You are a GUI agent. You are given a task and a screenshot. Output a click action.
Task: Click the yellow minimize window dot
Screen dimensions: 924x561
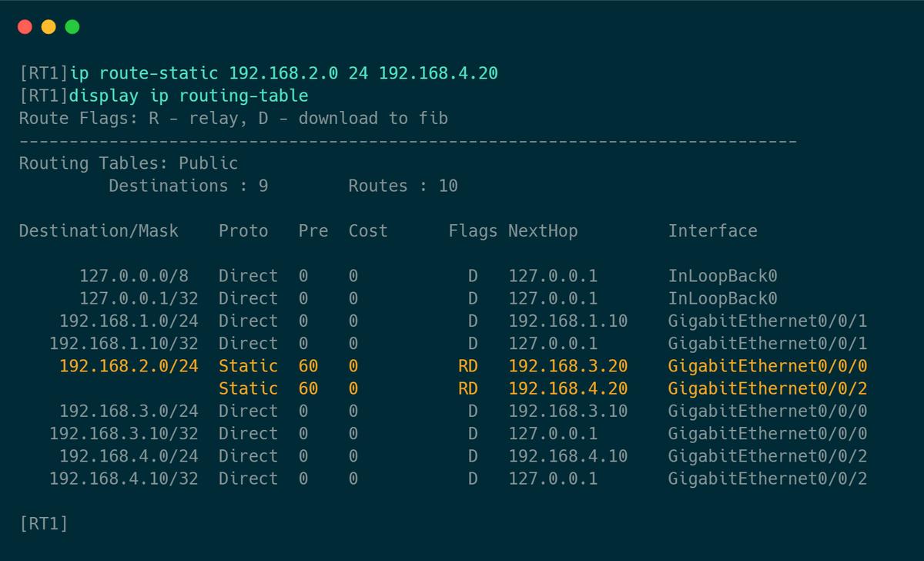[x=49, y=27]
